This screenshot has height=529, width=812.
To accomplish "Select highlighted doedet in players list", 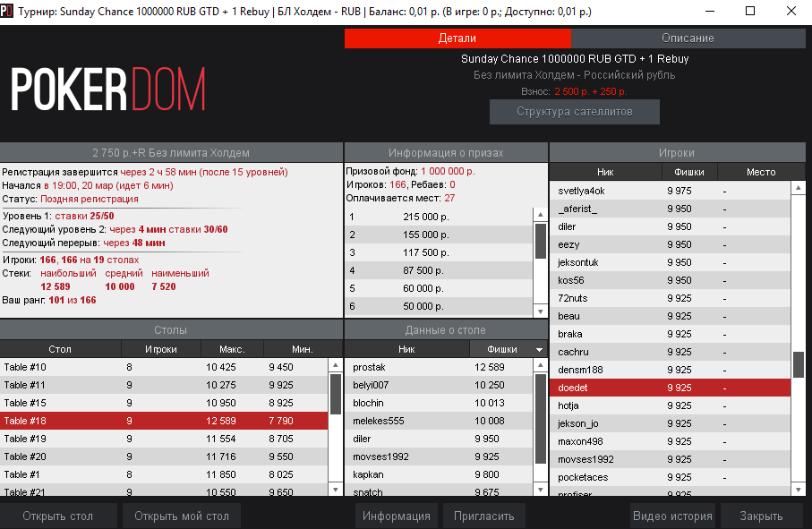I will point(671,388).
